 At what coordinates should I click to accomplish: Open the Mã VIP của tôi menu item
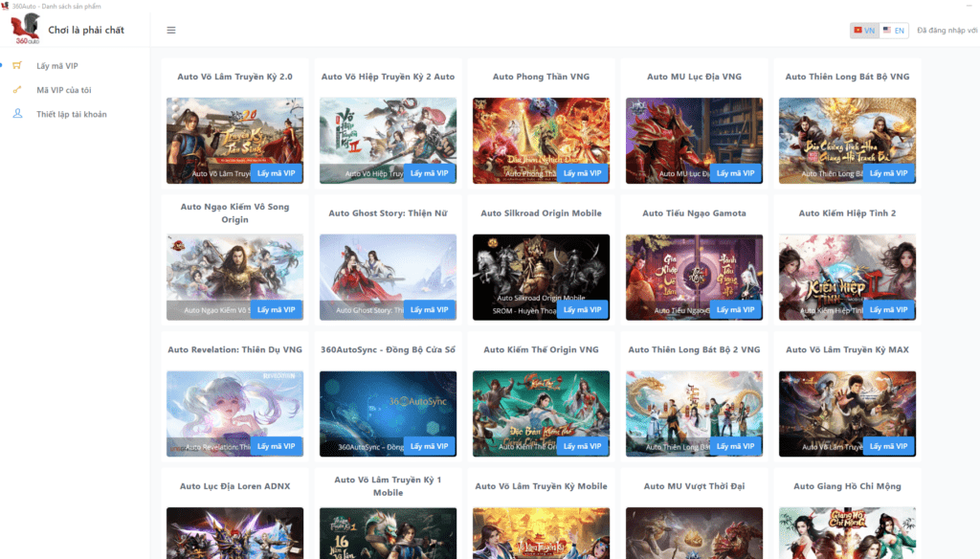click(64, 90)
